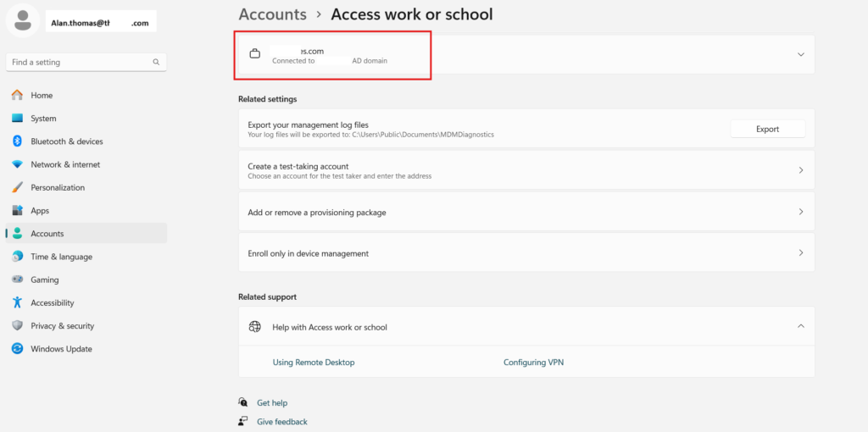Screen dimensions: 868x432
Task: Click 'Choose an account for the test taker' text
Action: (x=340, y=176)
